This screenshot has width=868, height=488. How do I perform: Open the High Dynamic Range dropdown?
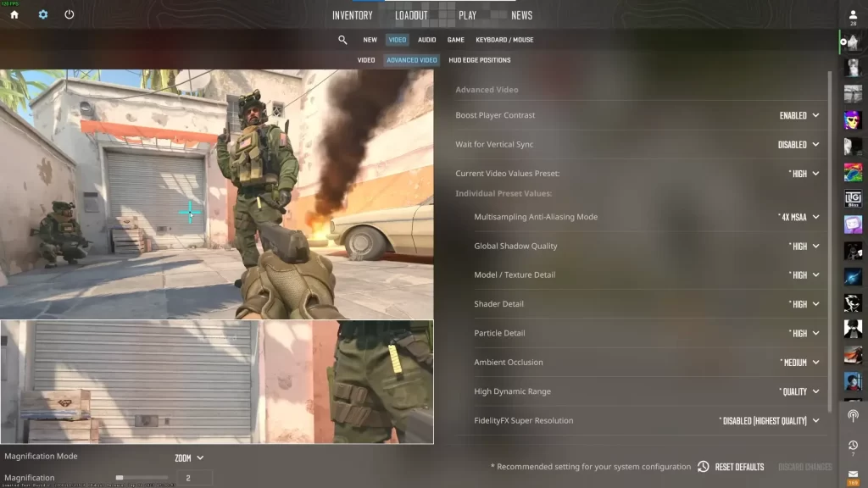coord(799,391)
